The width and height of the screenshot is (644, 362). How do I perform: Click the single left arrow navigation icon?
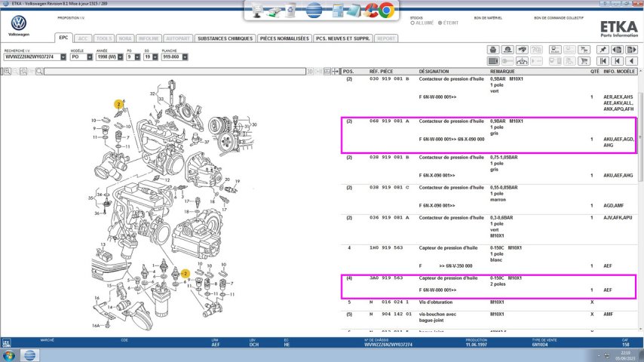click(x=631, y=61)
